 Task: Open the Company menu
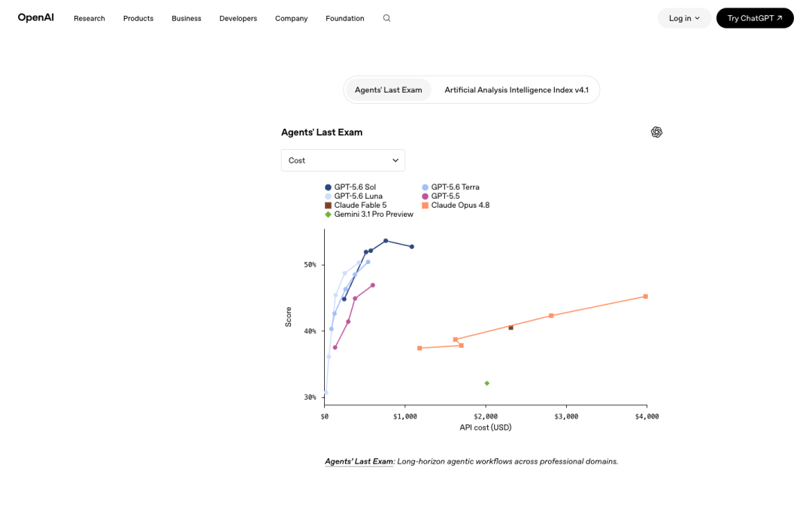[x=291, y=18]
